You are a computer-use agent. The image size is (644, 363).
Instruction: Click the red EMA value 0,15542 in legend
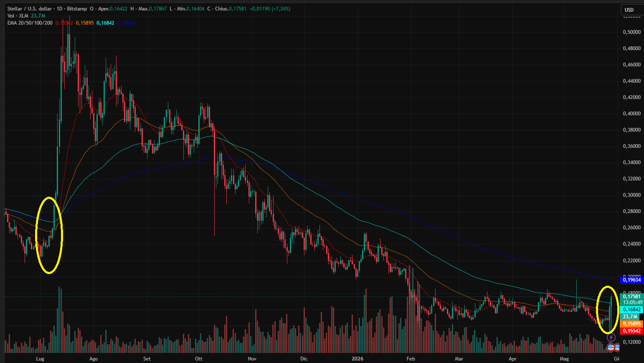pyautogui.click(x=64, y=23)
